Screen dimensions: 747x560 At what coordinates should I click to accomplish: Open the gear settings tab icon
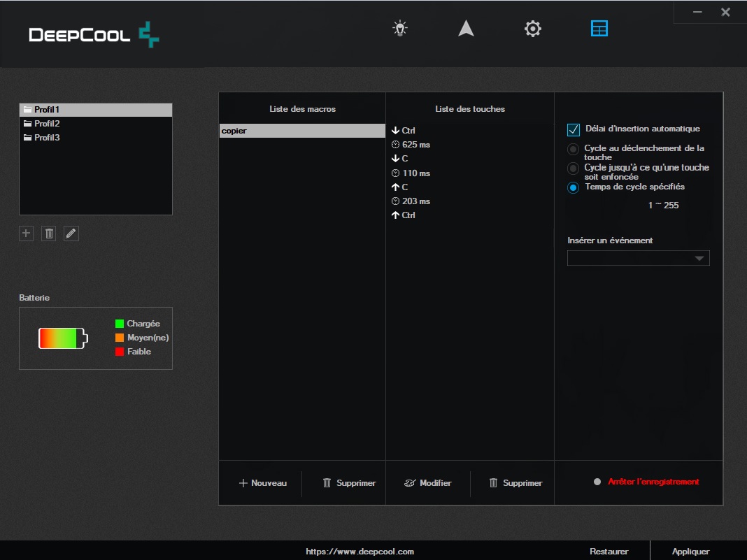point(533,29)
